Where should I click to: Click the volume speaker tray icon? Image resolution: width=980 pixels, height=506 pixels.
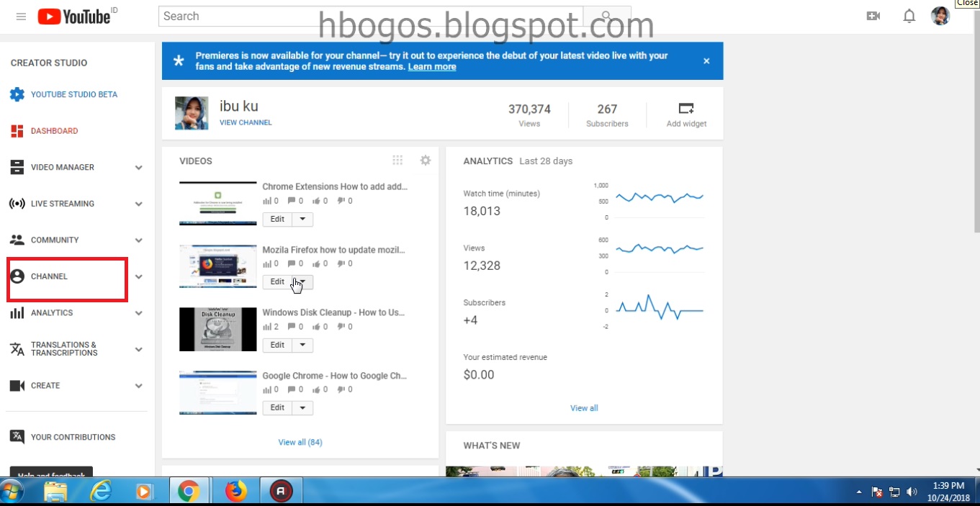[x=912, y=492]
